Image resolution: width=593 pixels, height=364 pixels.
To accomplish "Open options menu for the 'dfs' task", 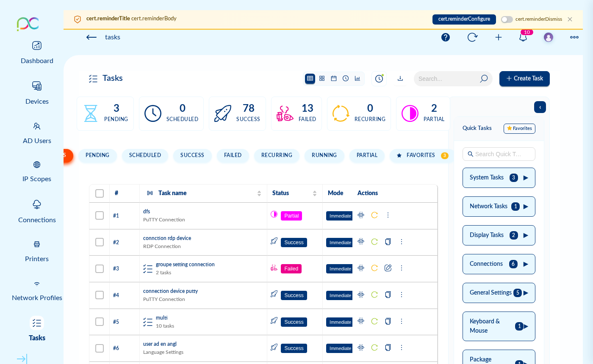I will click(x=388, y=215).
